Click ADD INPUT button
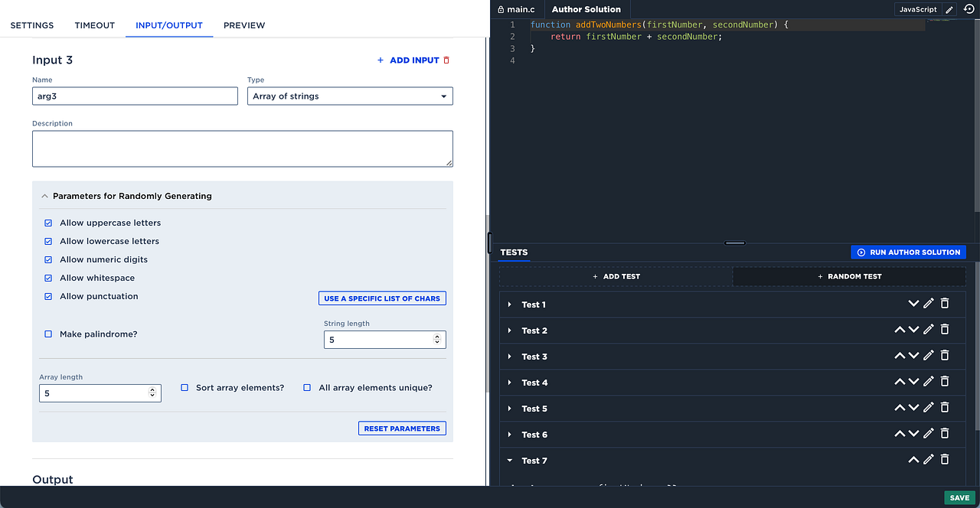Image resolution: width=980 pixels, height=508 pixels. [408, 60]
